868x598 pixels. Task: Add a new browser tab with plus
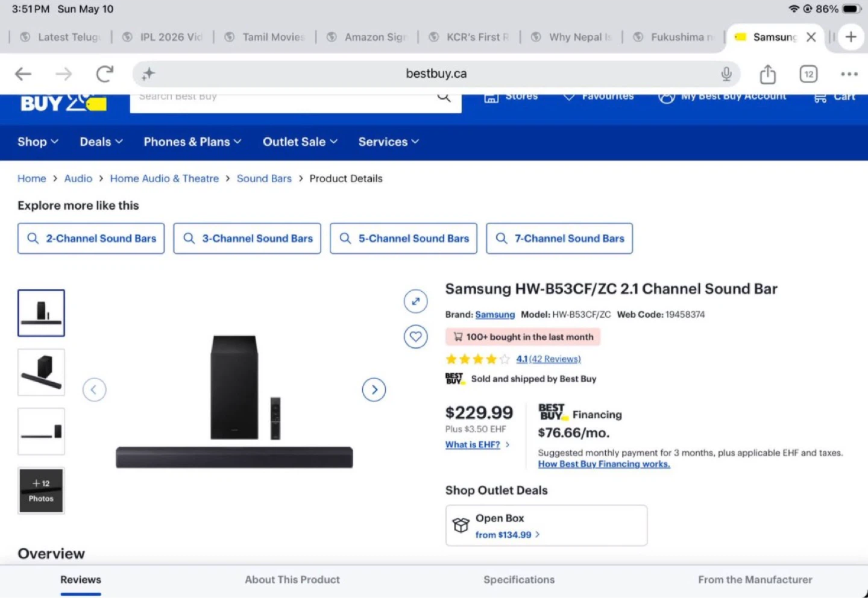pos(851,37)
